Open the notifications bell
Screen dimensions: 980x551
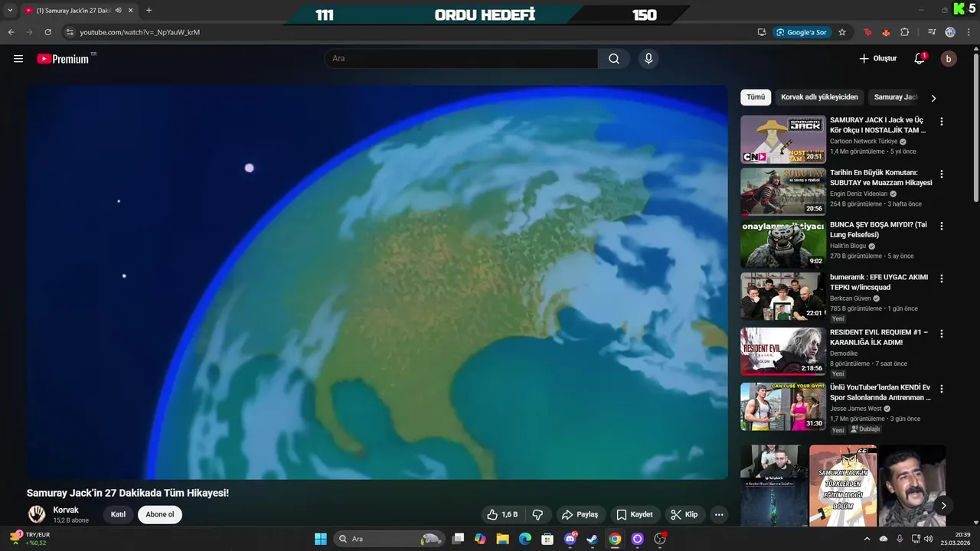(920, 59)
